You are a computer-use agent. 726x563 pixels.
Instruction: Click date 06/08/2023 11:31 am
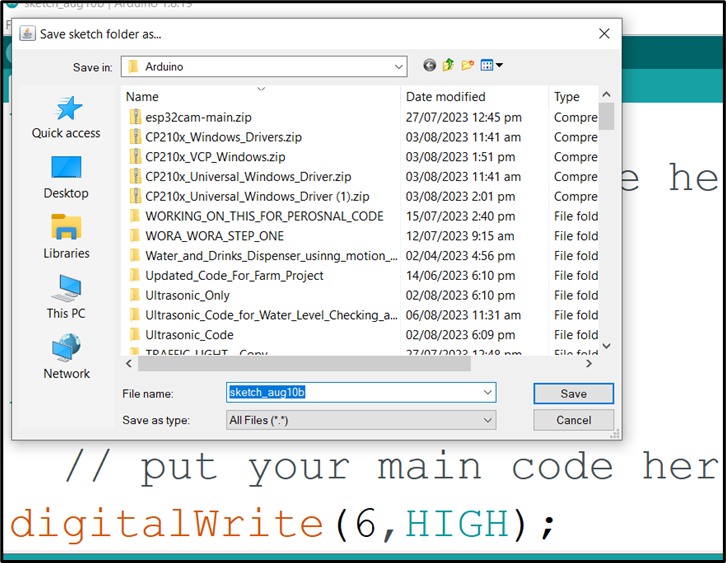[x=463, y=315]
